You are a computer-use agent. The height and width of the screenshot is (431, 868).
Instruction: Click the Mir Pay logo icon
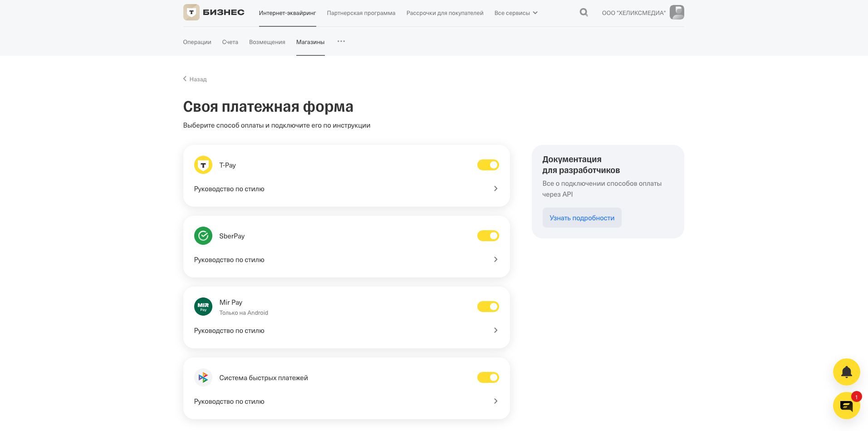(x=203, y=307)
